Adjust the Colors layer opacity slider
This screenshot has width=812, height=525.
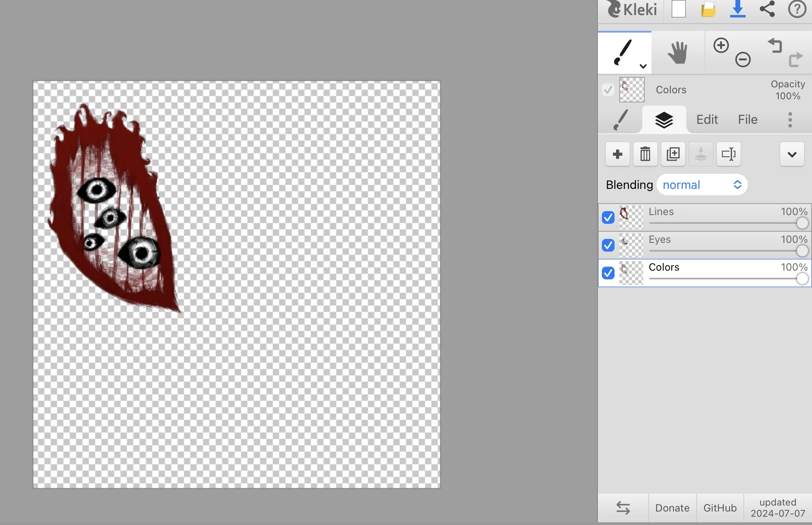(802, 279)
